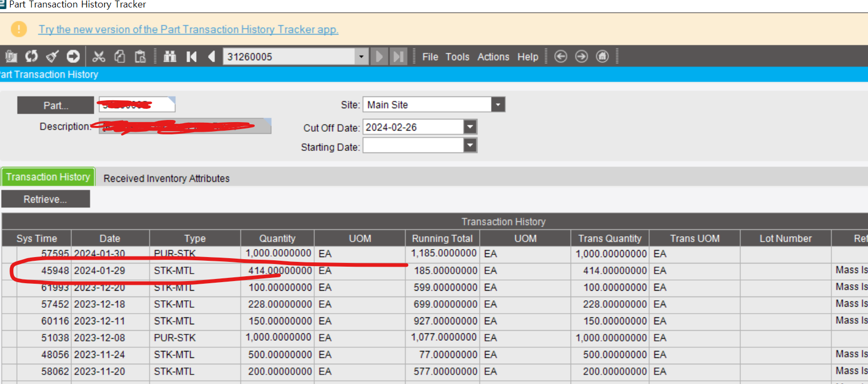Image resolution: width=868 pixels, height=384 pixels.
Task: Click the Cut scissors icon
Action: click(99, 56)
